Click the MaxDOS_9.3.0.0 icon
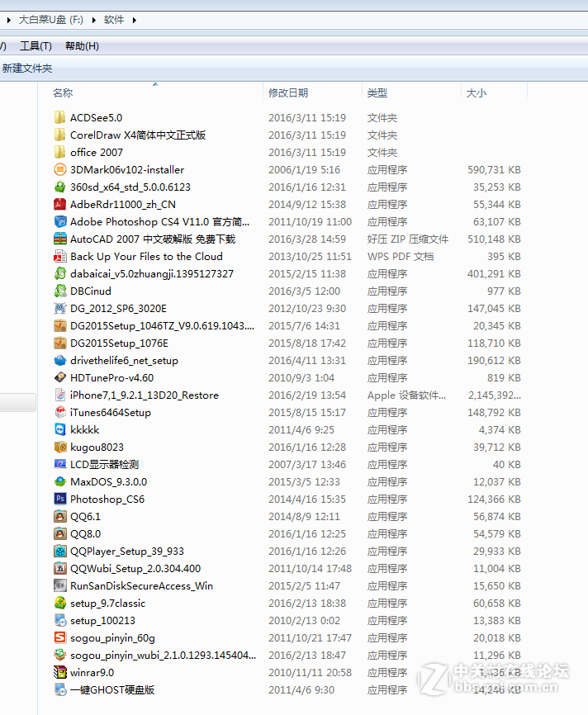The width and height of the screenshot is (588, 715). [59, 481]
